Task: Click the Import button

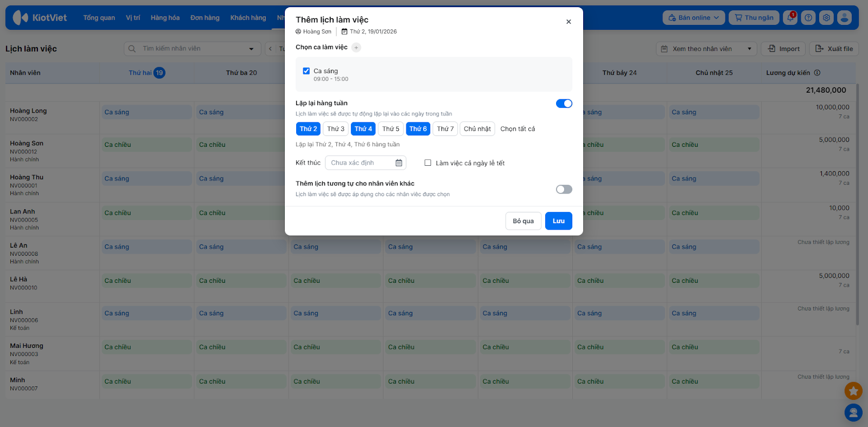Action: [784, 49]
